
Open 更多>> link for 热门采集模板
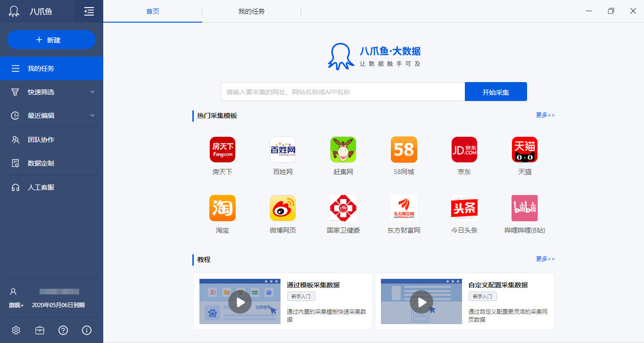[545, 115]
